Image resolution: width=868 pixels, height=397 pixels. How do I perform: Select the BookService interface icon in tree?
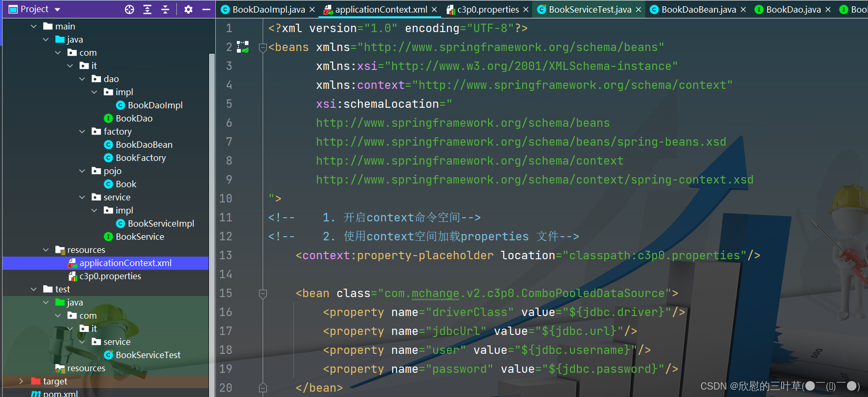click(x=108, y=237)
